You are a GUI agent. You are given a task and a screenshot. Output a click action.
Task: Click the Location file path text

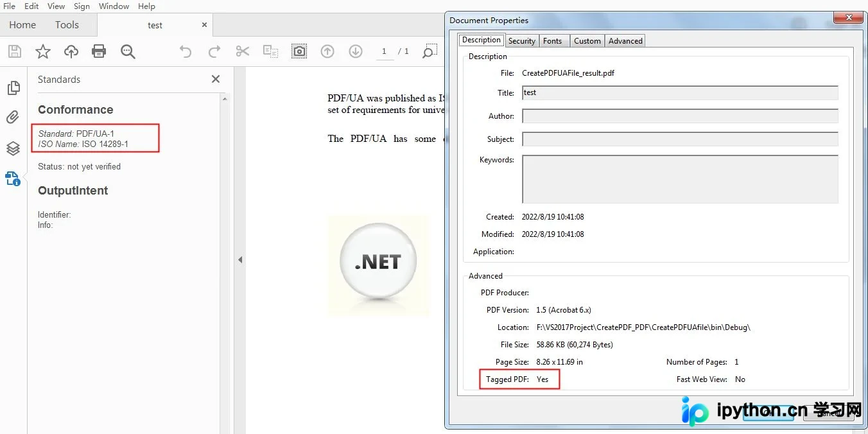coord(643,327)
